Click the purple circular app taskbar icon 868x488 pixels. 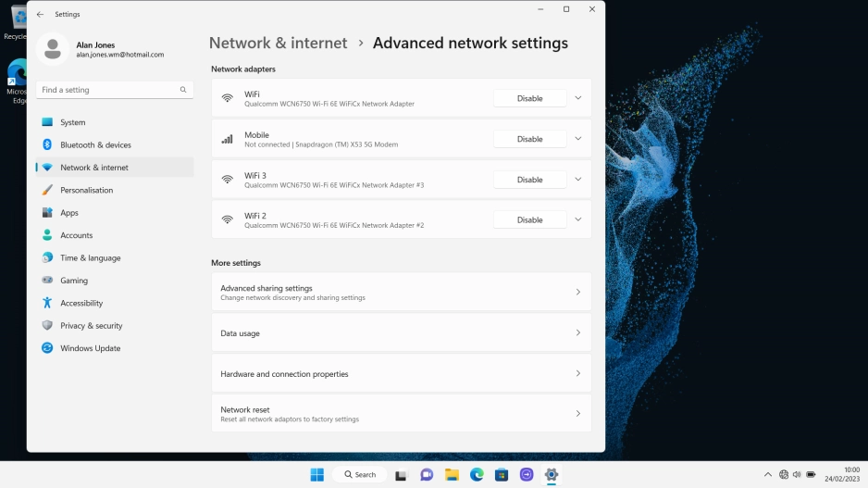(527, 475)
